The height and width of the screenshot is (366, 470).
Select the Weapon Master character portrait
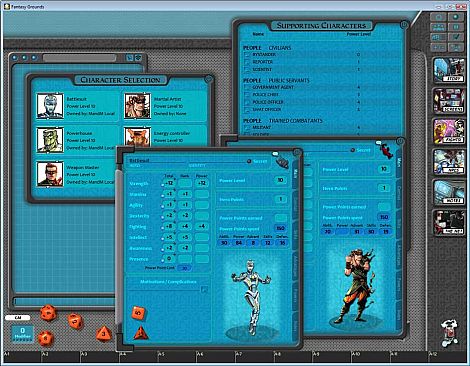coord(50,174)
